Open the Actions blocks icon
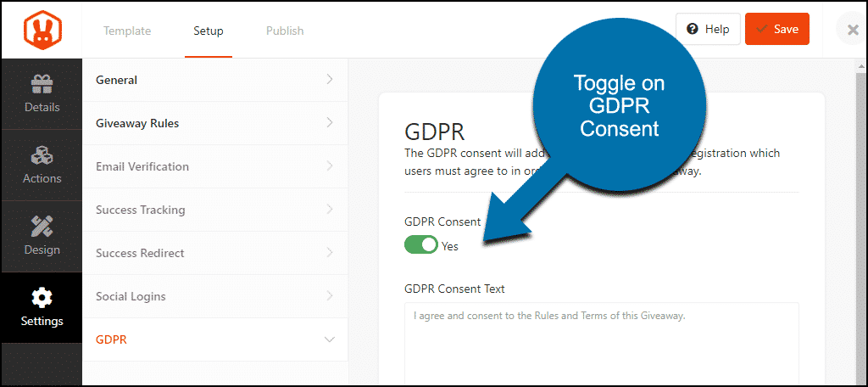 click(42, 156)
